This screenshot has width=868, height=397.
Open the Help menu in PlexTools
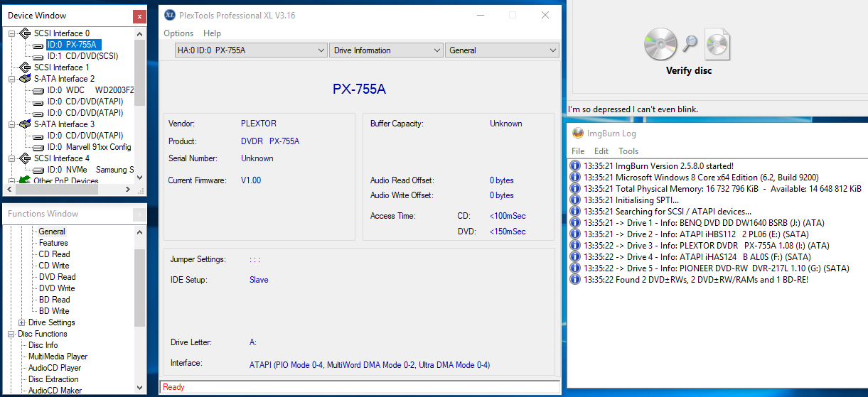point(212,33)
